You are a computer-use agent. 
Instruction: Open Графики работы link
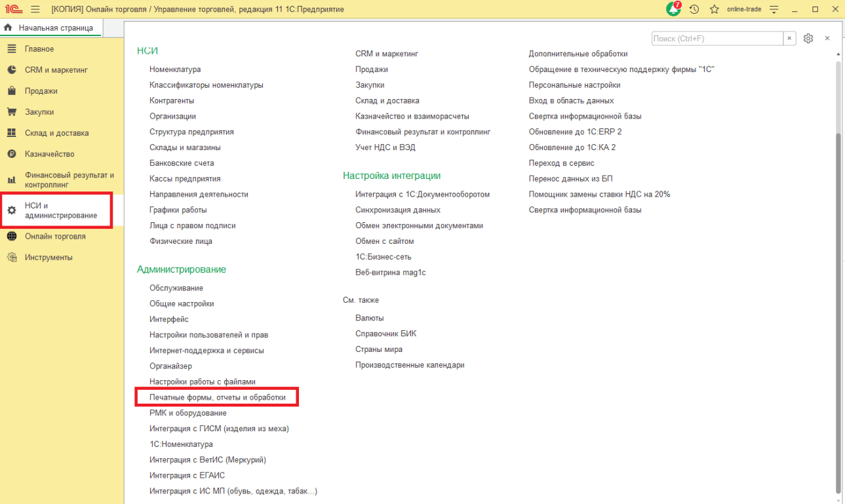(178, 210)
